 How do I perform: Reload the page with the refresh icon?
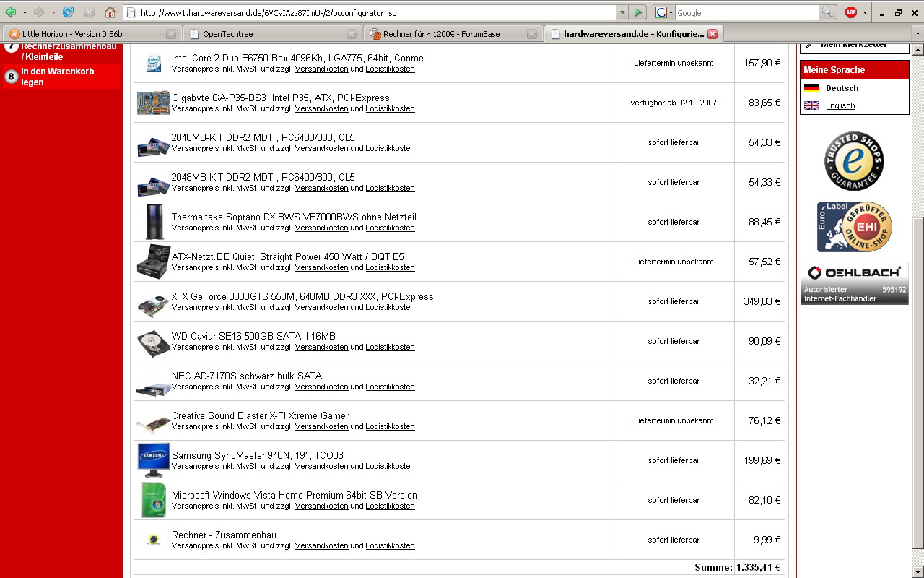tap(69, 12)
